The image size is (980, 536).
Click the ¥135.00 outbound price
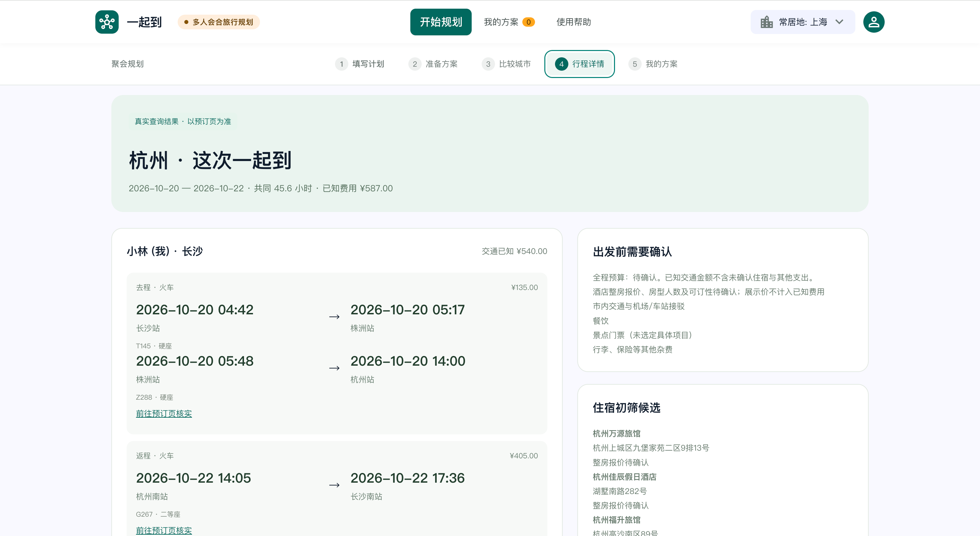pyautogui.click(x=524, y=287)
